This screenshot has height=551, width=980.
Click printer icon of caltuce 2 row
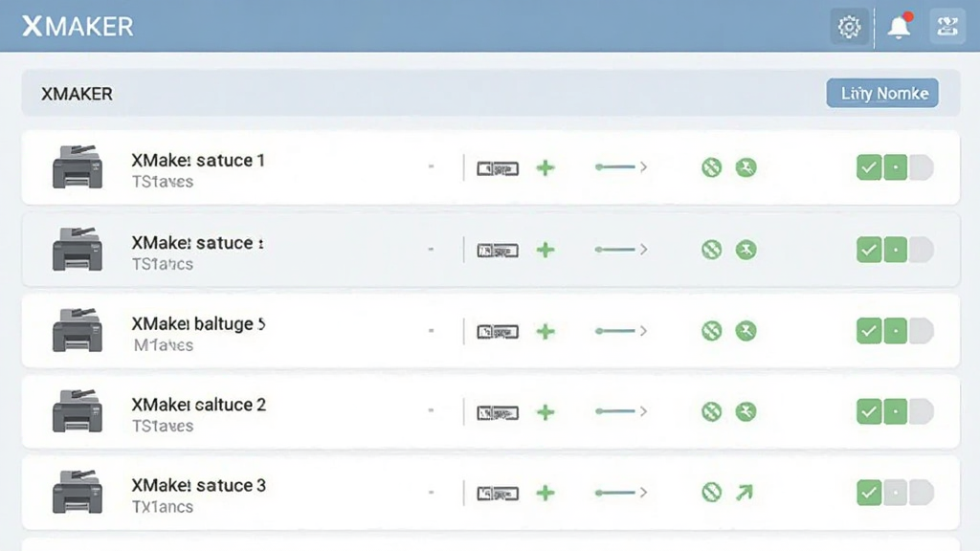click(78, 411)
